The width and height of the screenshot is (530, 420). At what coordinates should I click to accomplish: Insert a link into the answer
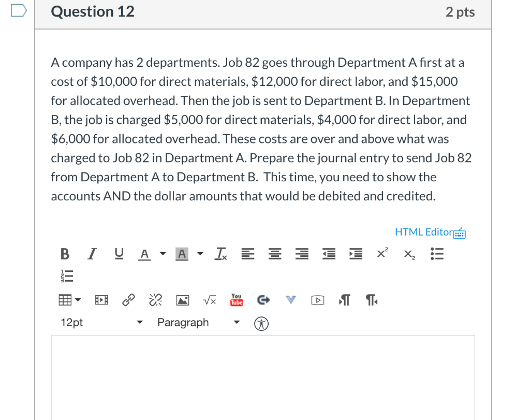128,300
